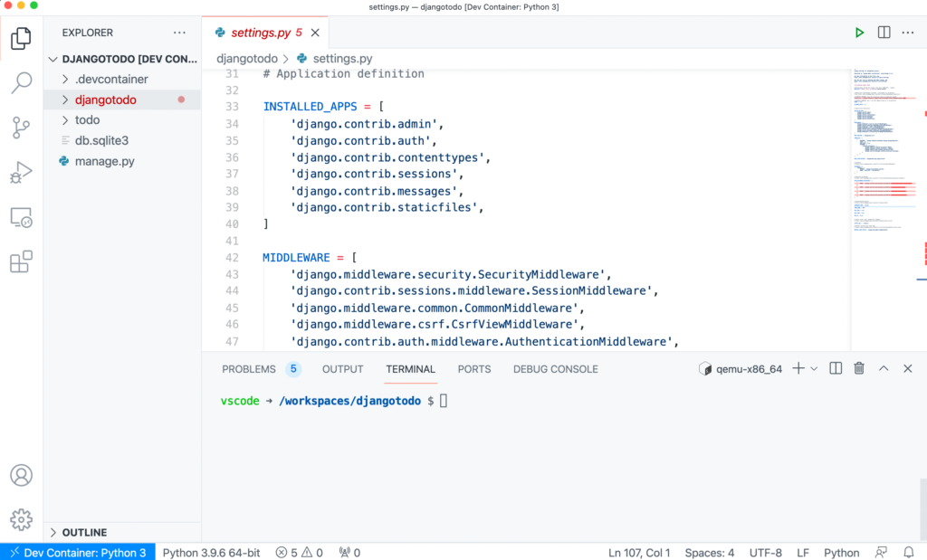This screenshot has height=560, width=927.
Task: Click djangotodo breadcrumb segment
Action: (x=246, y=59)
